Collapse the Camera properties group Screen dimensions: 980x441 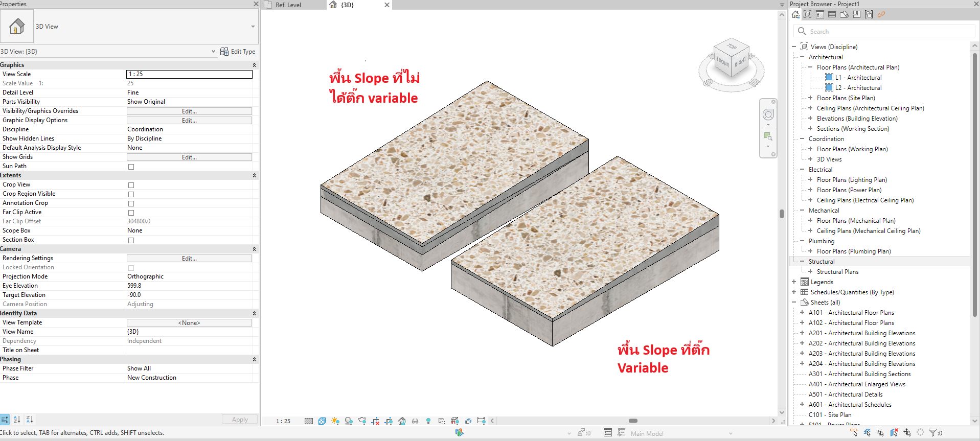pos(254,249)
